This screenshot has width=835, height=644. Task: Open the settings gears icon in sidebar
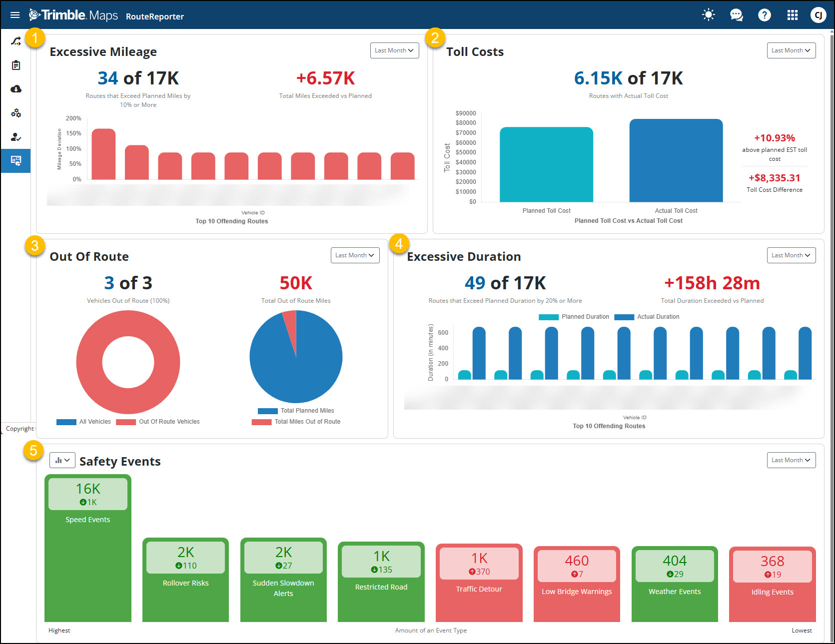(x=15, y=113)
